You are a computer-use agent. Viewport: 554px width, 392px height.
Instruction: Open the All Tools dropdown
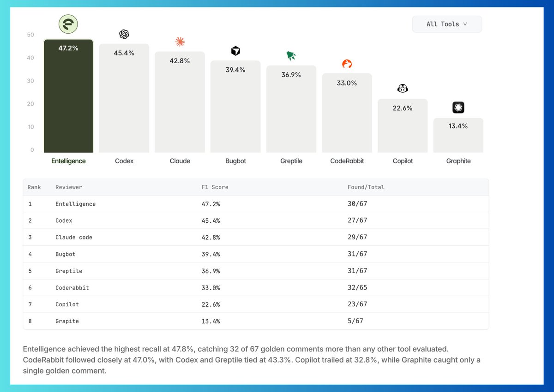click(447, 24)
